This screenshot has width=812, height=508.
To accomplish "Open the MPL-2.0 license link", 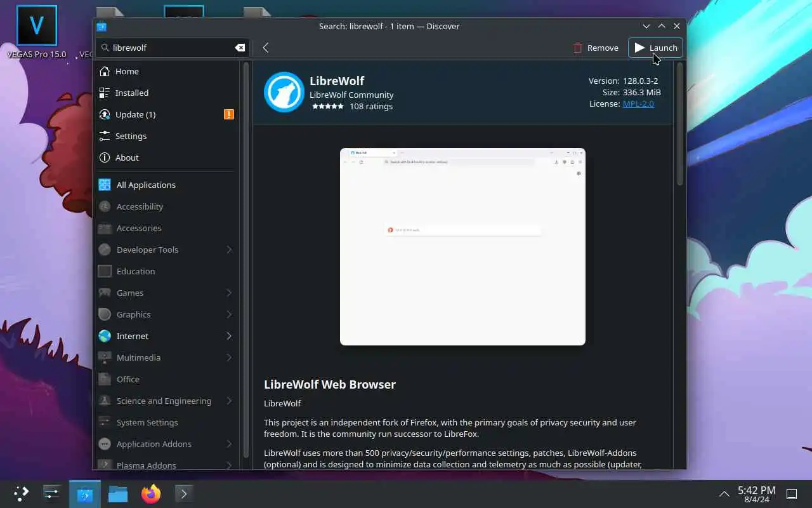I will 638,104.
